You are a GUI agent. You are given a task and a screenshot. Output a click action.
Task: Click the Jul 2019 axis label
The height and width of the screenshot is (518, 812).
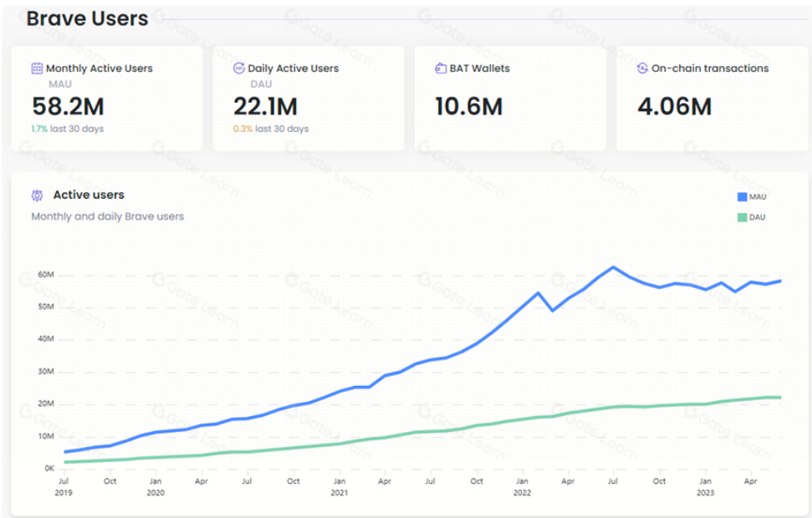pos(64,487)
